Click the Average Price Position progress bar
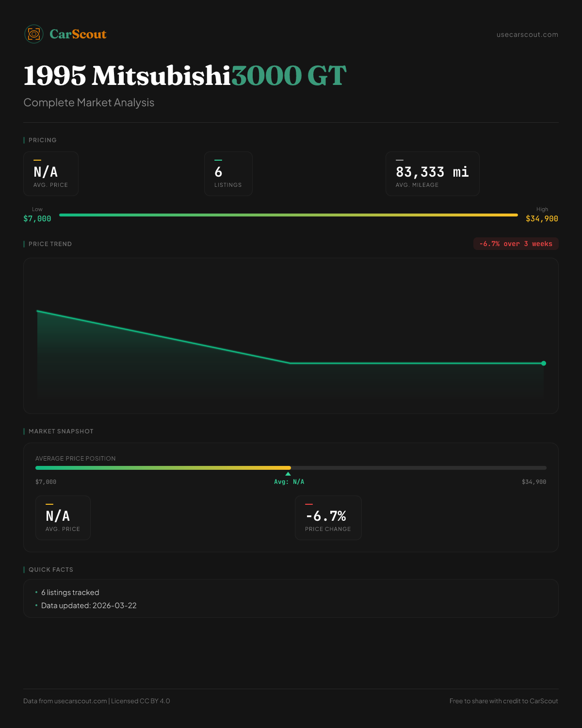The image size is (582, 728). click(x=291, y=468)
